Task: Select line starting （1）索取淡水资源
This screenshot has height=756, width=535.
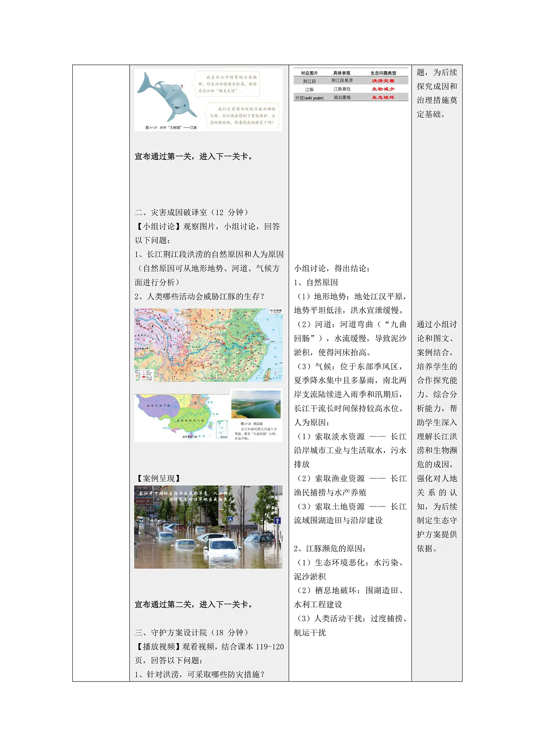Action: 350,437
